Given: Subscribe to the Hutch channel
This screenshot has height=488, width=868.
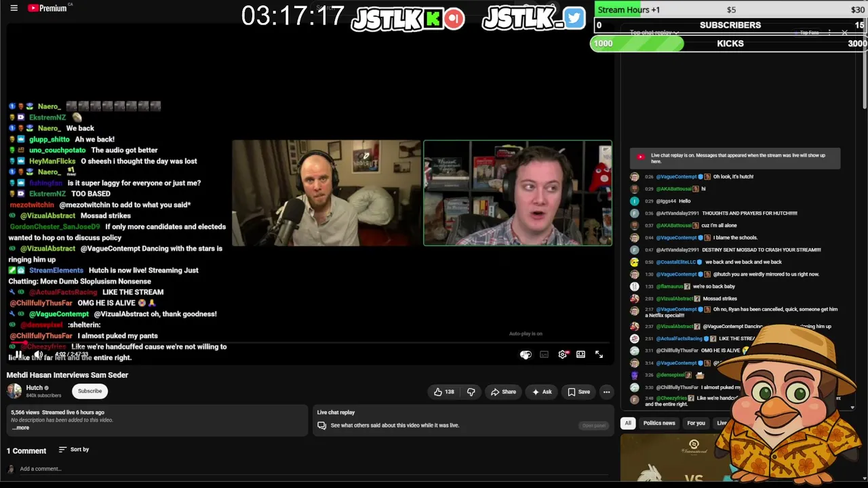Looking at the screenshot, I should [90, 391].
